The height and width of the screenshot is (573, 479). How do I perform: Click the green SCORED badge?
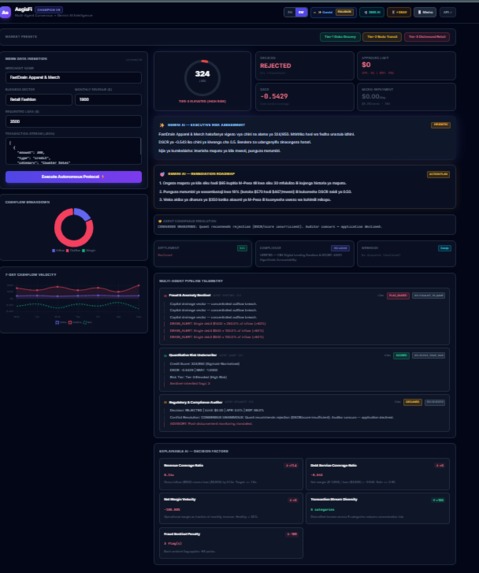[x=401, y=355]
